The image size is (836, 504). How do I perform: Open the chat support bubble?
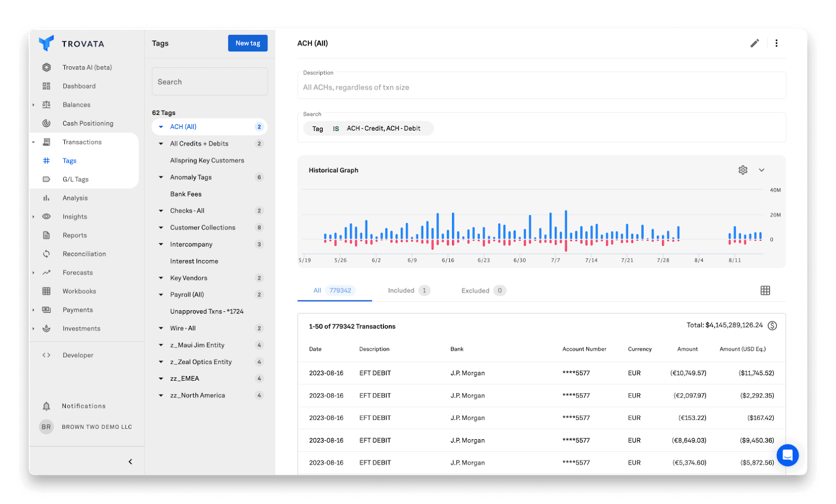[787, 455]
